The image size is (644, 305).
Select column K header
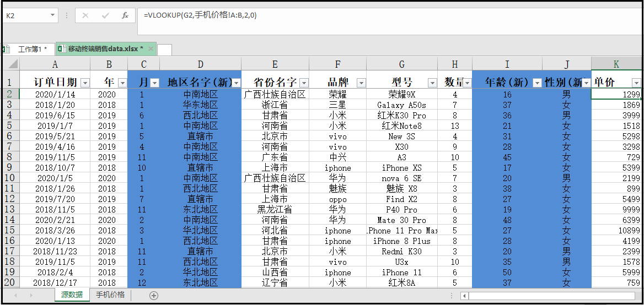click(616, 64)
